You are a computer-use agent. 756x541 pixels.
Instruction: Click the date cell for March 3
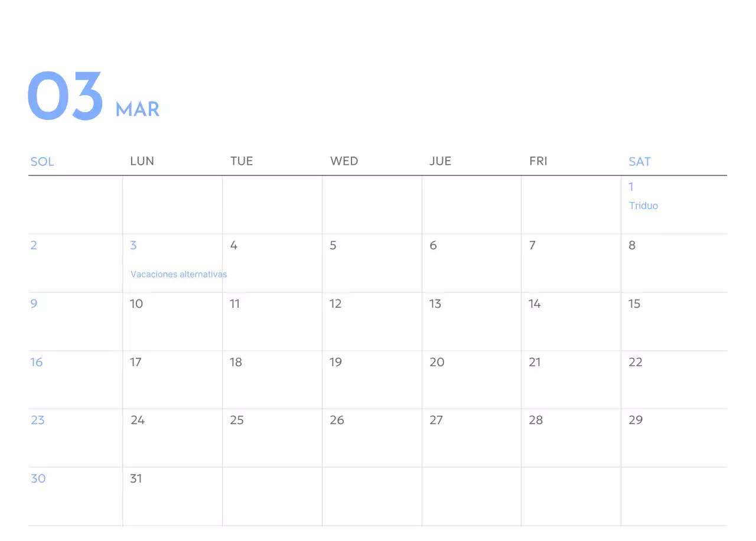pos(133,245)
